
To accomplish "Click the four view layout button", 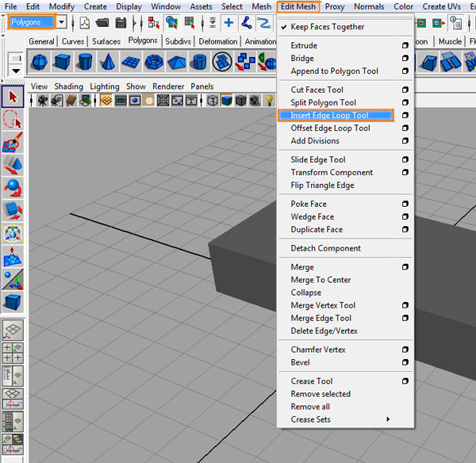I will (x=13, y=353).
